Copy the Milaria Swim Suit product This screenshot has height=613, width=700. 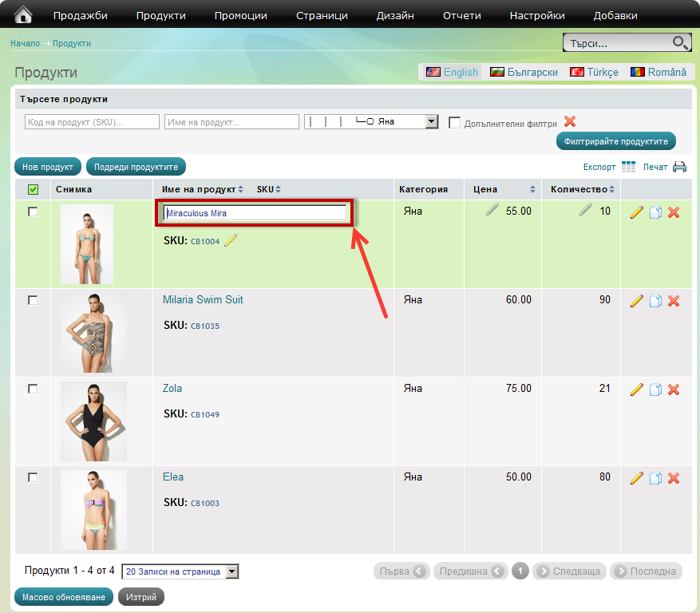(655, 301)
